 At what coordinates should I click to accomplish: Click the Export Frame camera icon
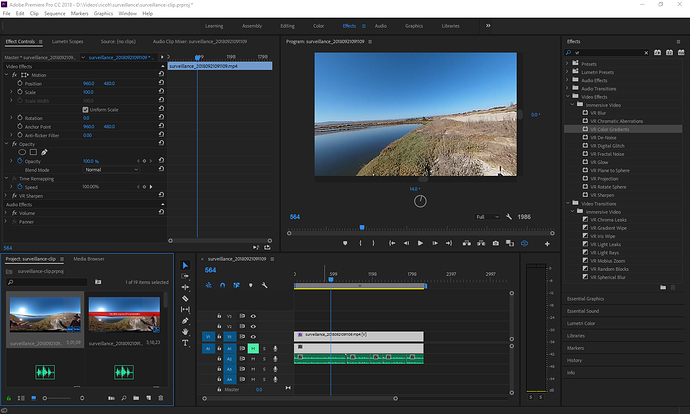494,243
